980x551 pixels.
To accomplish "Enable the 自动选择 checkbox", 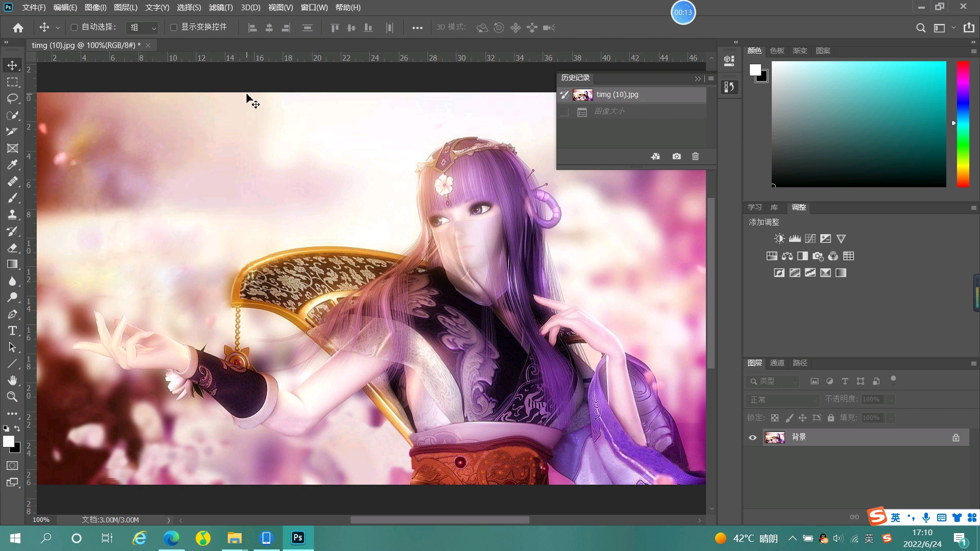I will [75, 27].
